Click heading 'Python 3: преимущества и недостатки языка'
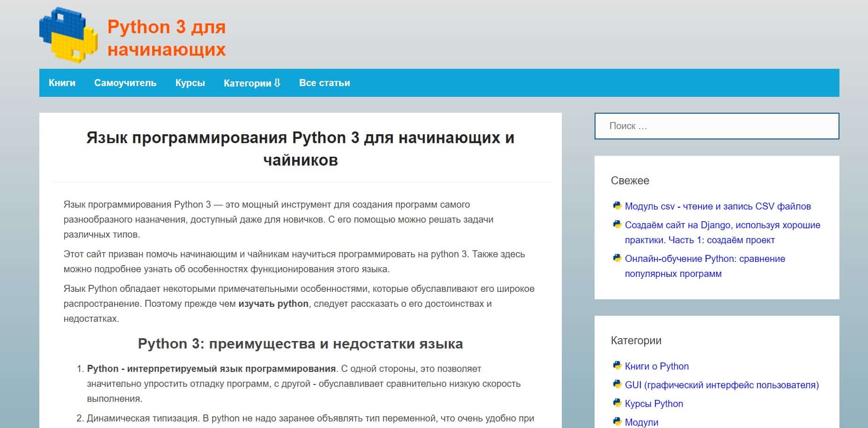This screenshot has height=428, width=868. click(x=301, y=344)
